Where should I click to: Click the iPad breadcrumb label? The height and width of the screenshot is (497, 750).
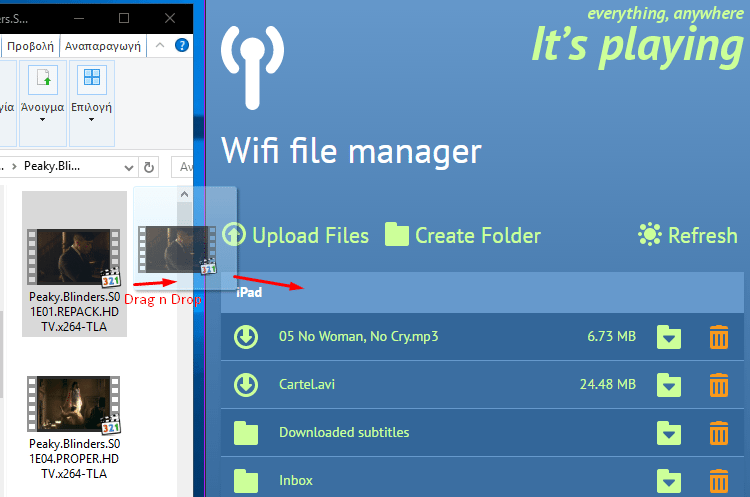pyautogui.click(x=249, y=292)
